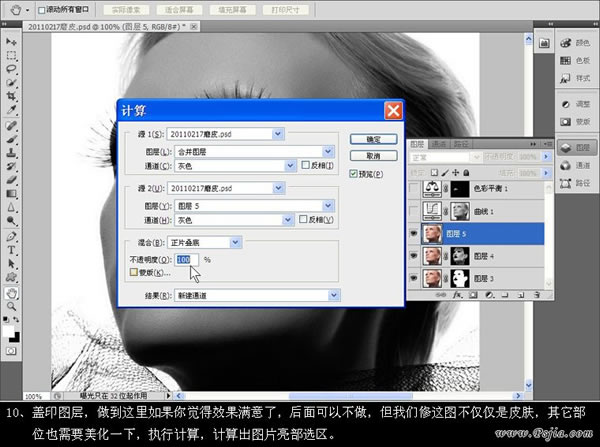Select the Custom Shape tool
The width and height of the screenshot is (600, 447).
coord(11,277)
